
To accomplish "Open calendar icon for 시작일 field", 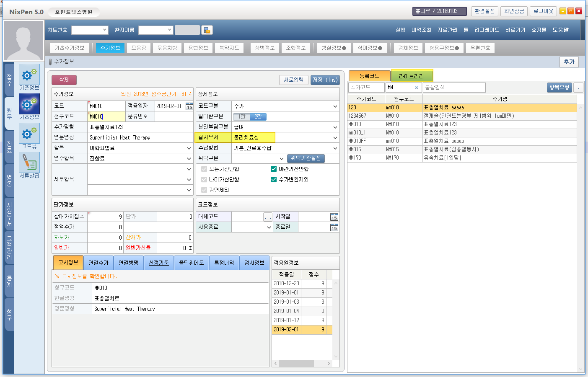I will tap(334, 217).
